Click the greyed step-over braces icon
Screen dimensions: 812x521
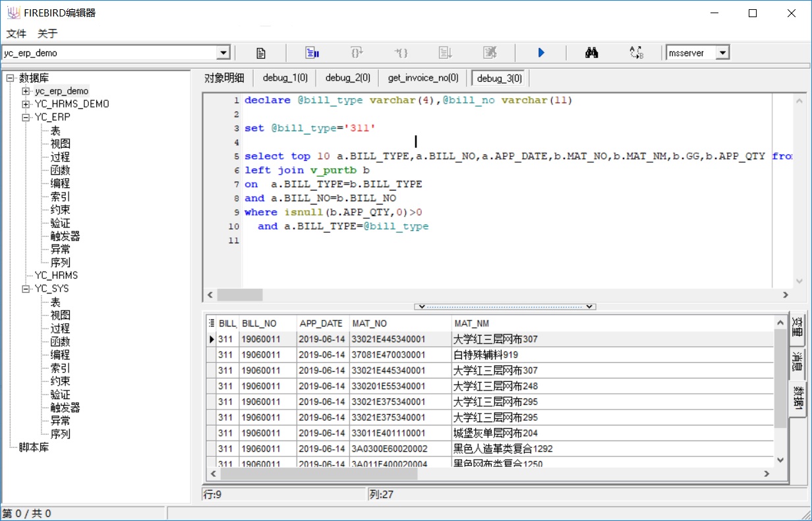357,53
